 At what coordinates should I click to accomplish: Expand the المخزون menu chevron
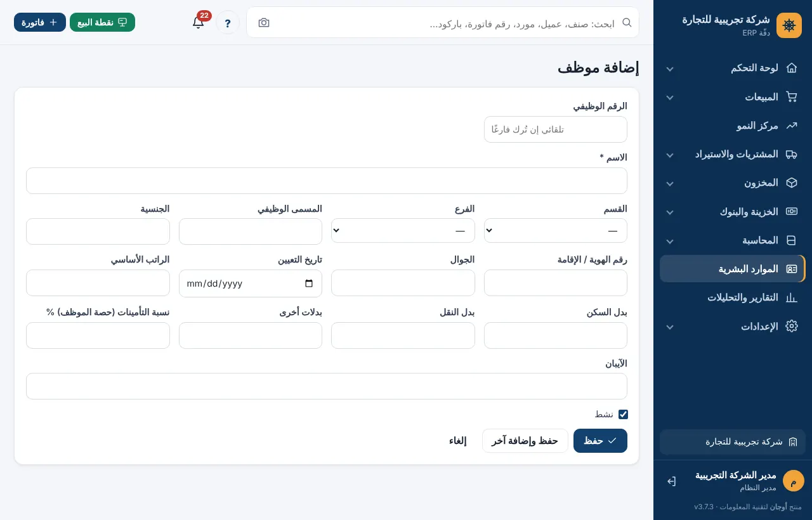pos(670,183)
